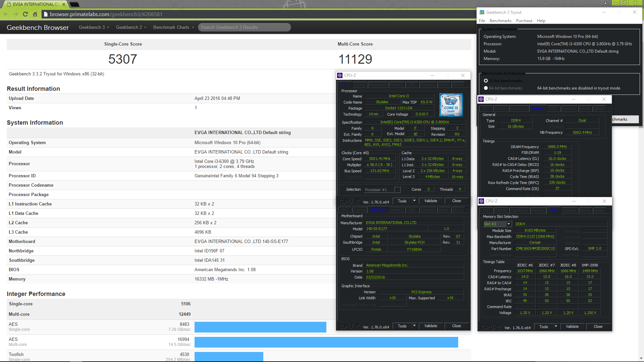Viewport: 644px width, 362px height.
Task: Click Part Number CMK16GX4M2B3000C15 field
Action: tap(535, 249)
